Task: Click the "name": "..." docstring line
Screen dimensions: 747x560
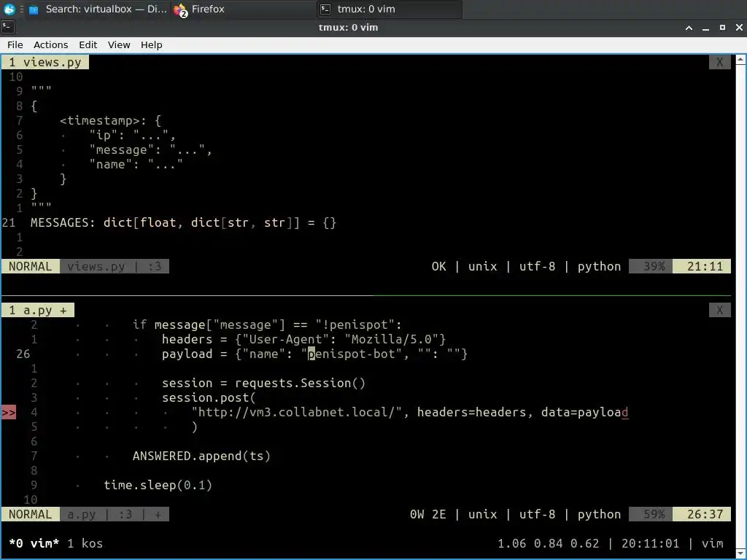Action: pyautogui.click(x=136, y=164)
